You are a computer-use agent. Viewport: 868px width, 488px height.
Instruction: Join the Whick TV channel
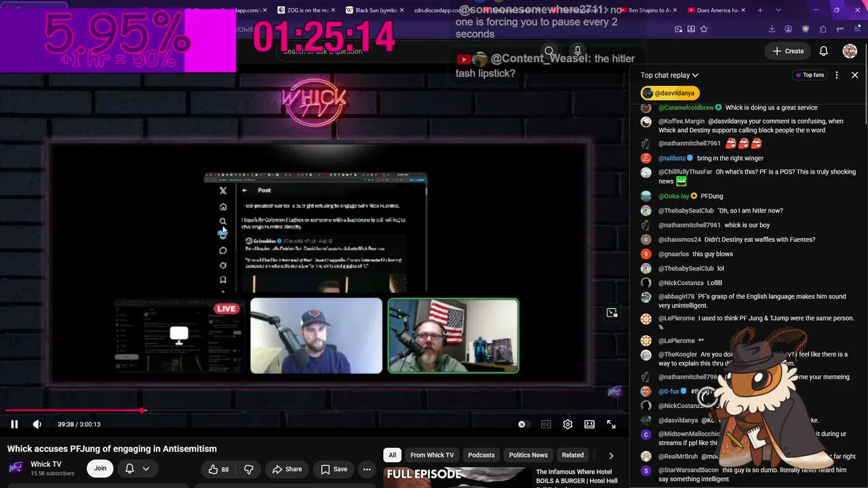click(100, 468)
